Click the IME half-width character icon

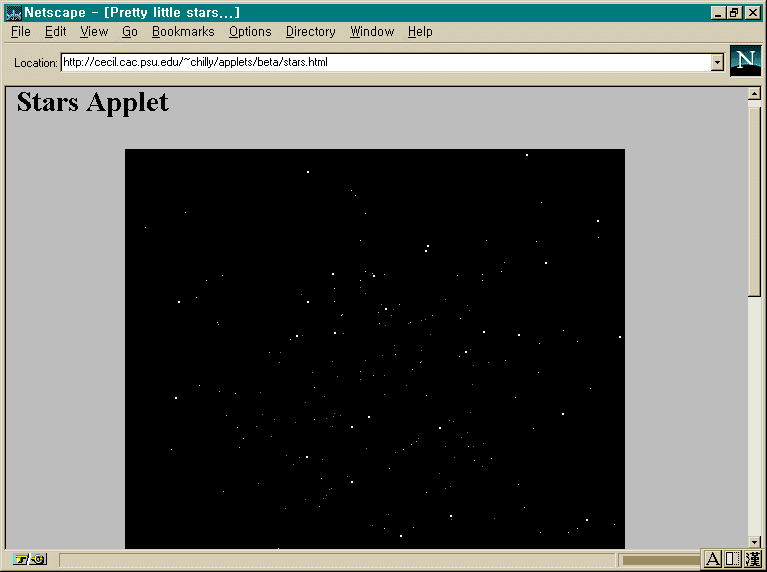[732, 558]
